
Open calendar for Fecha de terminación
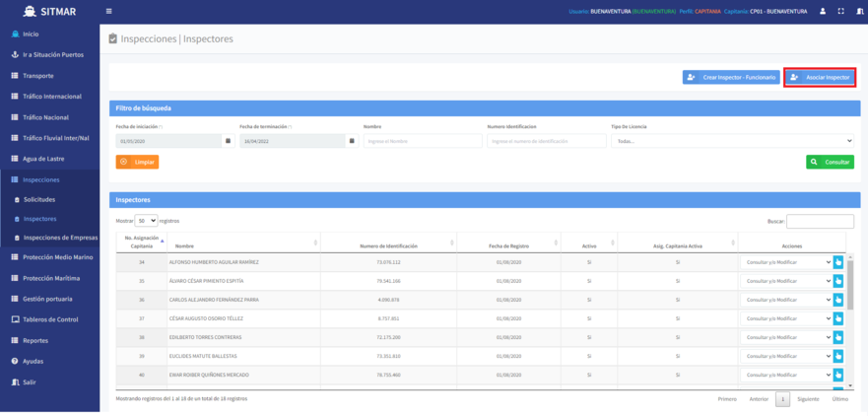(x=352, y=141)
